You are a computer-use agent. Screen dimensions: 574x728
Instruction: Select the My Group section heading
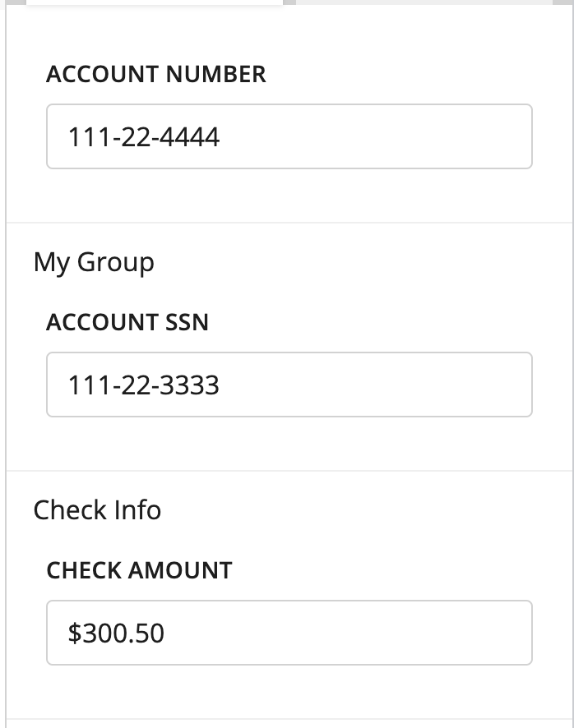(x=94, y=262)
